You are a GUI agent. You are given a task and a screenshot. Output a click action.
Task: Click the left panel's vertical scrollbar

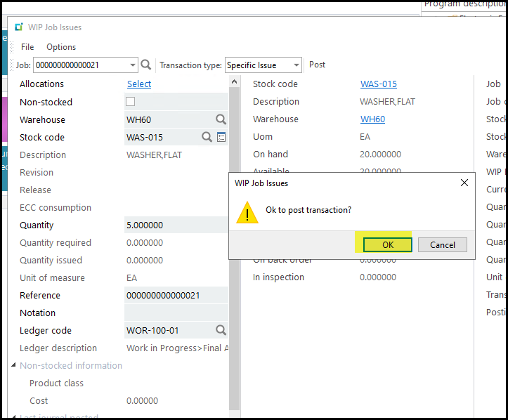coord(235,246)
